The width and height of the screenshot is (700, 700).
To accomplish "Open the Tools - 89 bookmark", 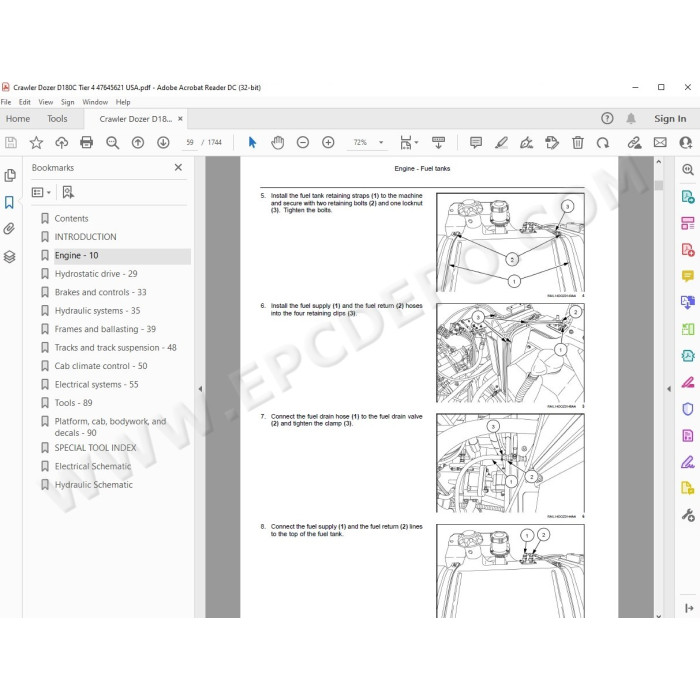I will tap(73, 403).
